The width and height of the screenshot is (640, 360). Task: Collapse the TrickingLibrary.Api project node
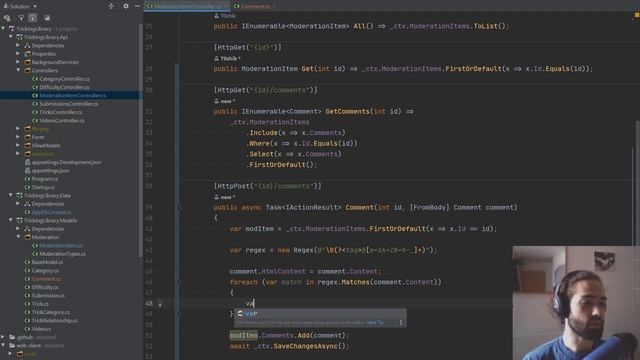(x=11, y=37)
